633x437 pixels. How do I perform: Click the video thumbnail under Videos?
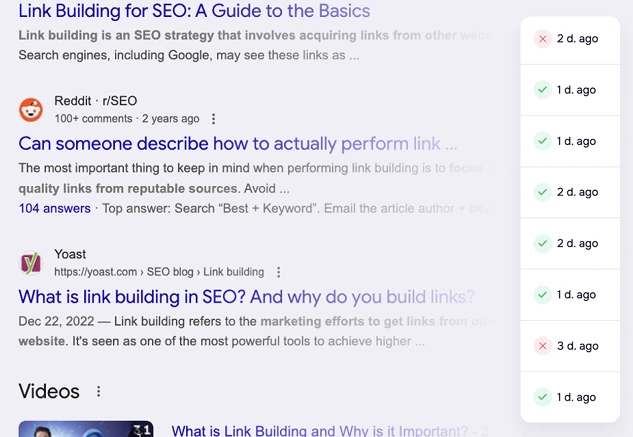coord(86,429)
